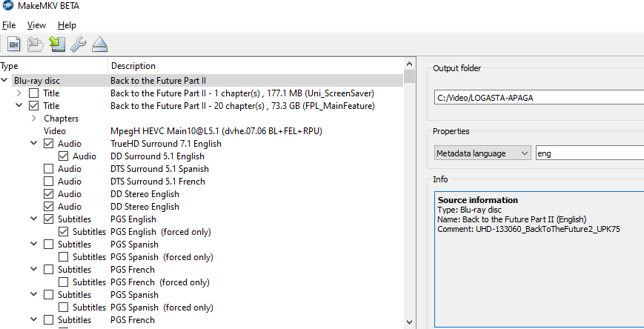The image size is (644, 329).
Task: Uncheck the FPL_MainFeature title checkbox
Action: click(33, 106)
